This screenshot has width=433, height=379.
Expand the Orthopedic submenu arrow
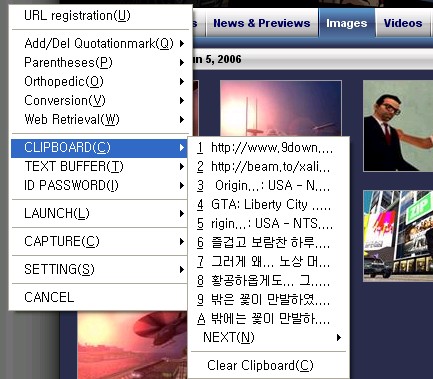pos(182,81)
